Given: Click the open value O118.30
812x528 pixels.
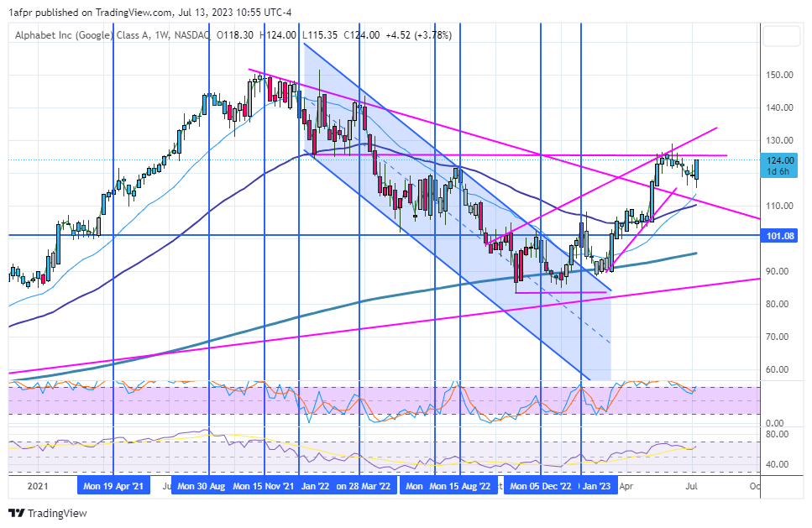Looking at the screenshot, I should coord(234,35).
